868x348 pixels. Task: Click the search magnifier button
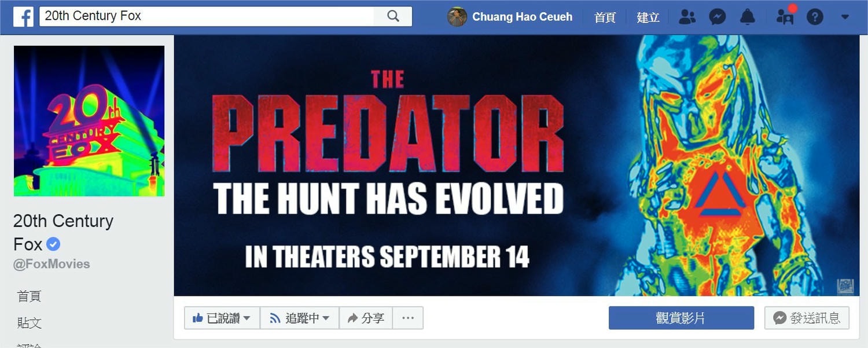393,16
